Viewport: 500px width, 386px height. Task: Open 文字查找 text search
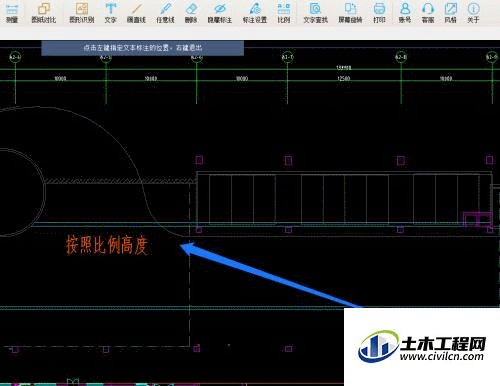(x=315, y=13)
